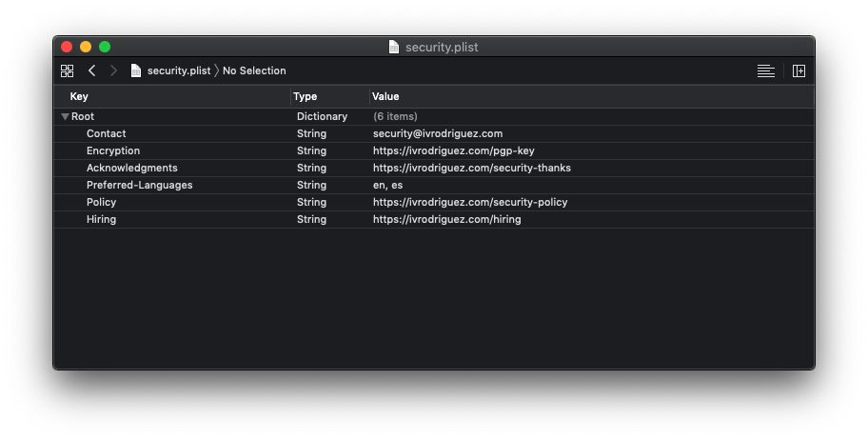Go forward with the right chevron
Image resolution: width=868 pixels, height=440 pixels.
coord(113,70)
